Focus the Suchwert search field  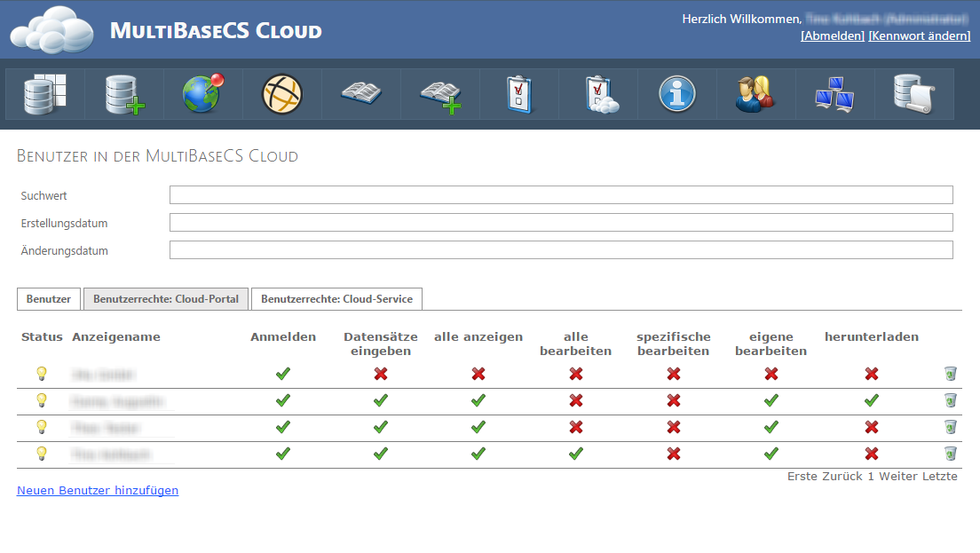point(561,195)
